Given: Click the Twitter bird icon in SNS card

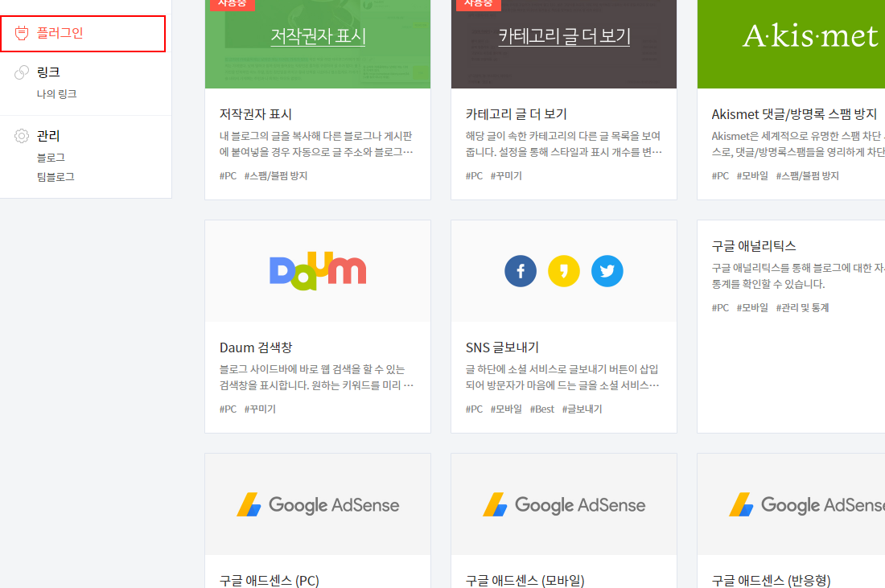Looking at the screenshot, I should pyautogui.click(x=607, y=271).
